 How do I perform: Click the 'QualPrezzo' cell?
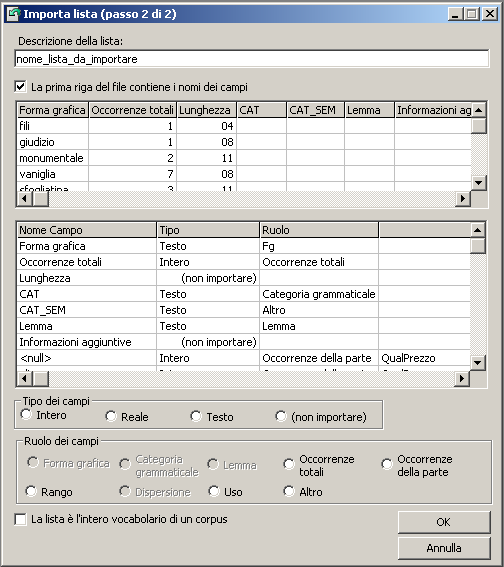[424, 358]
